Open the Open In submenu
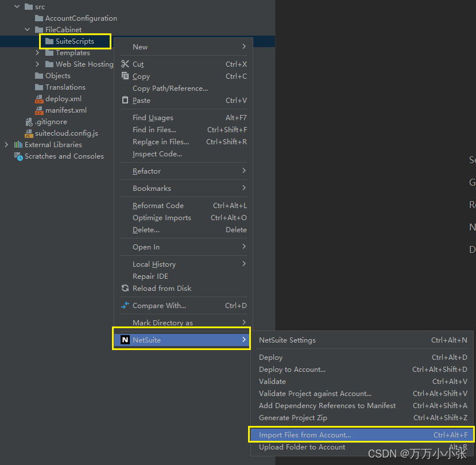The height and width of the screenshot is (465, 476). pos(183,247)
